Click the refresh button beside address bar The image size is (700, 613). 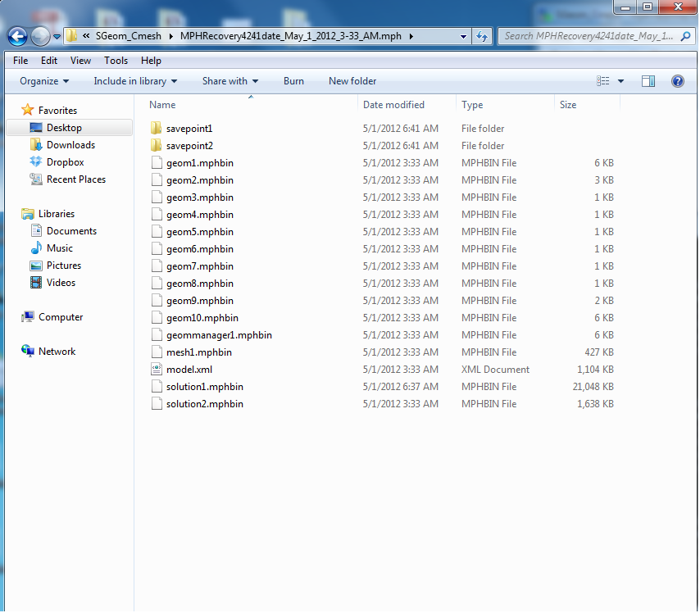tap(483, 36)
